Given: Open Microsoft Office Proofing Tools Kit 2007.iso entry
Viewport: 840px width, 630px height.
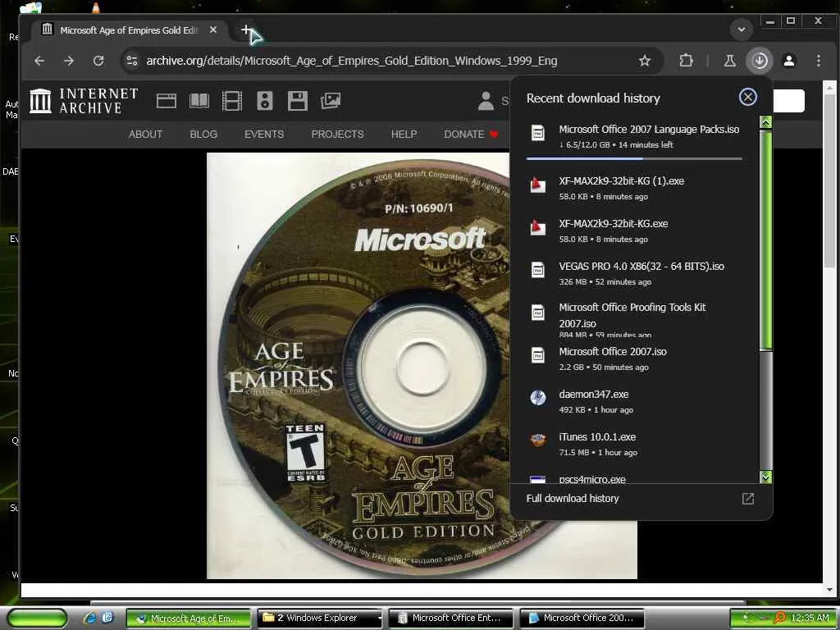Looking at the screenshot, I should (x=635, y=319).
